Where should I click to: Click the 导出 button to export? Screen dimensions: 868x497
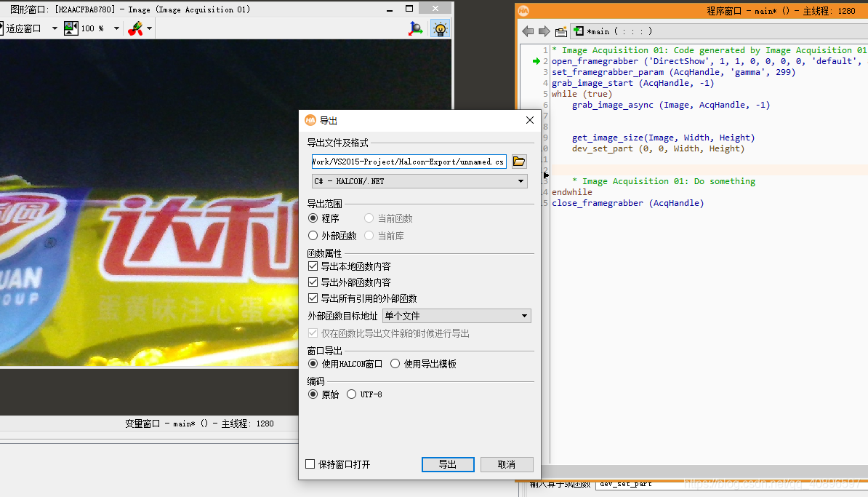click(448, 464)
